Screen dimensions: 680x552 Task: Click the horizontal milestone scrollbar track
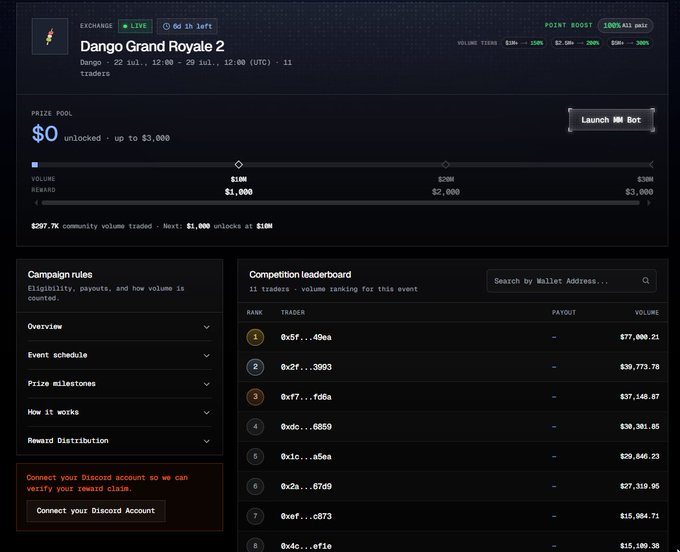coord(340,203)
